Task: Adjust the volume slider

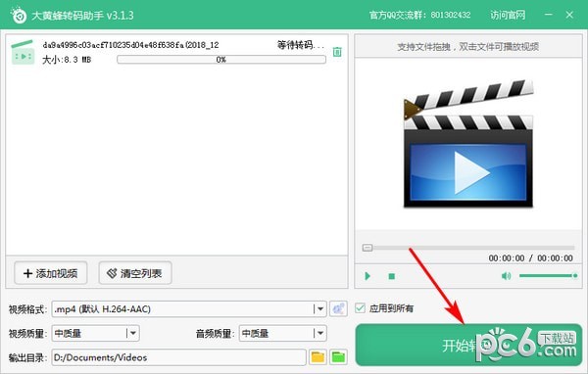Action: coord(548,276)
